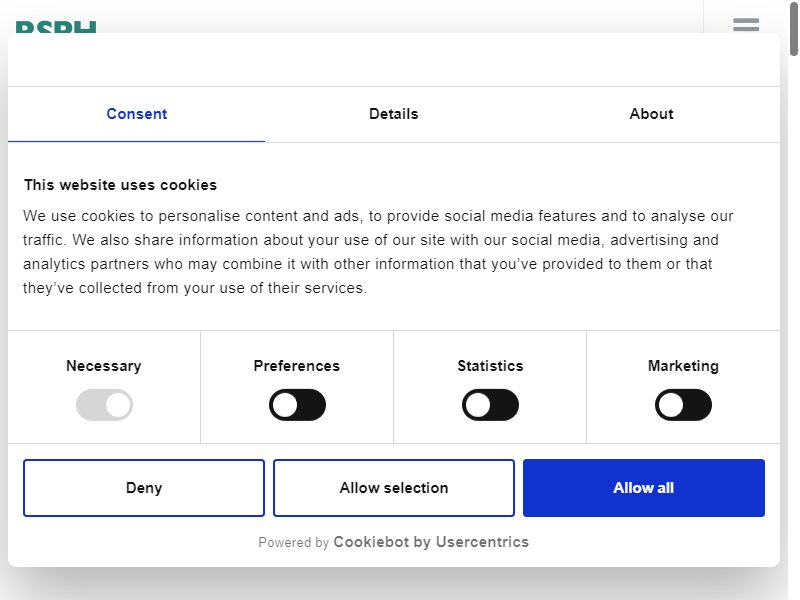This screenshot has height=600, width=800.
Task: Select the About tab
Action: coord(651,114)
